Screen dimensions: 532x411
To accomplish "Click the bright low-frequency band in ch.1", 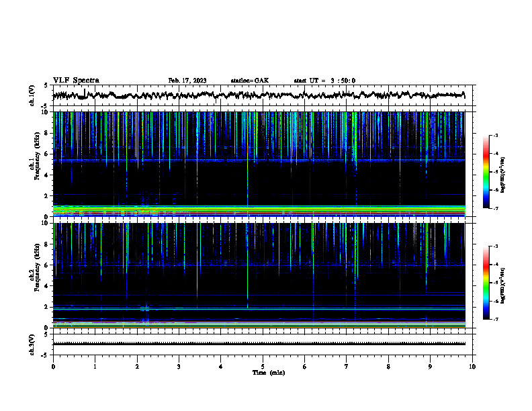I will coord(259,211).
